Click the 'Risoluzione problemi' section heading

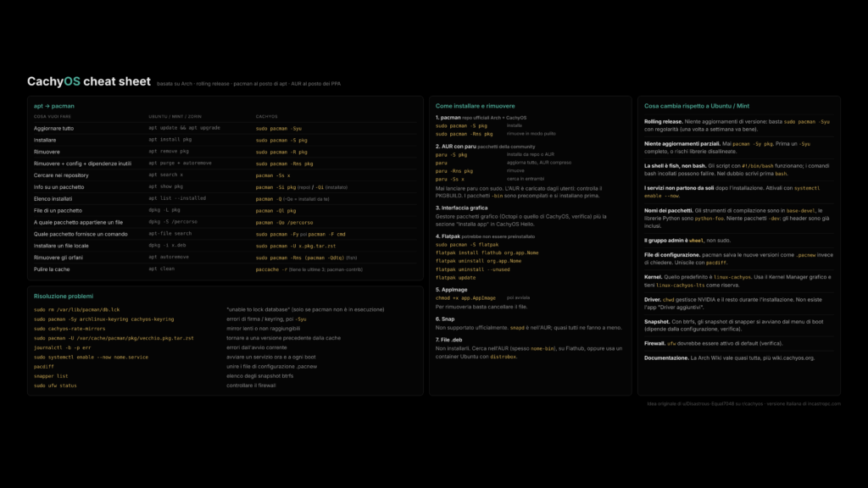click(x=63, y=296)
